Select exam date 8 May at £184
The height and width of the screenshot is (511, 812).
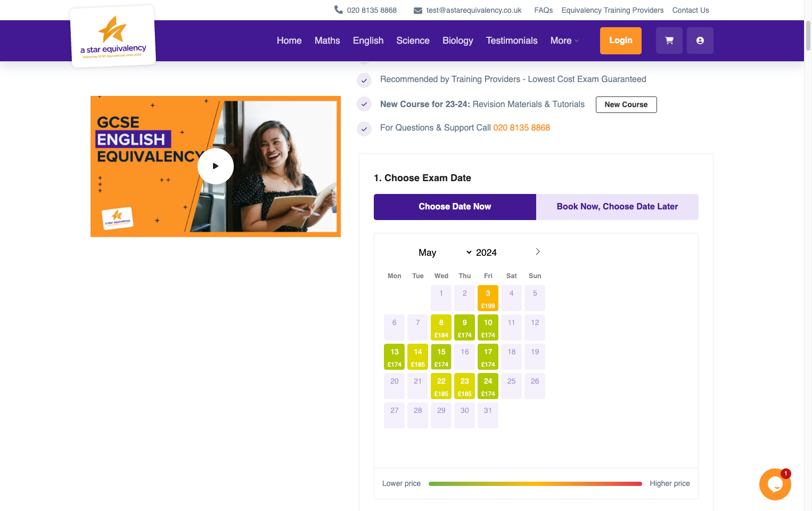click(441, 327)
